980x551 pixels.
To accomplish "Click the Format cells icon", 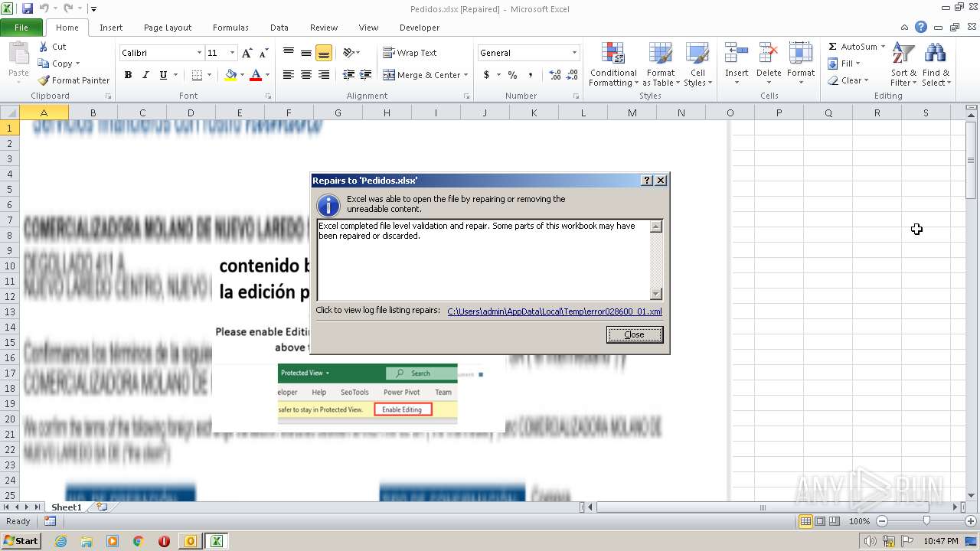I will click(801, 54).
